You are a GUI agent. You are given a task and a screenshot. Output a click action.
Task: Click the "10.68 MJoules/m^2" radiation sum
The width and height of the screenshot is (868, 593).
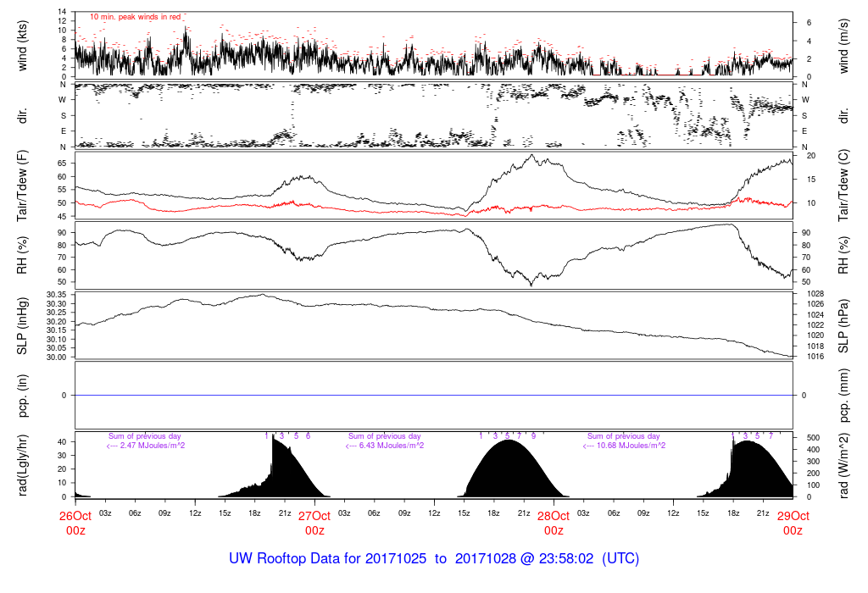(x=632, y=446)
